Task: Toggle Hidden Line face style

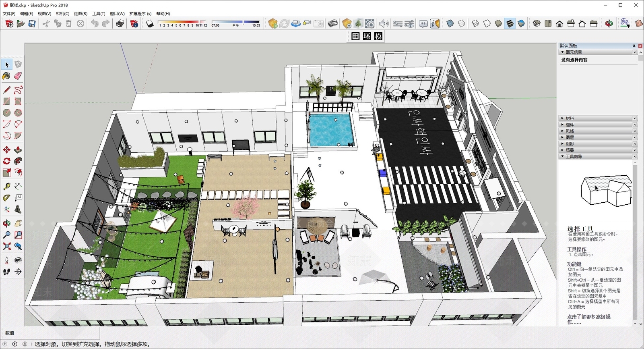Action: (x=487, y=24)
